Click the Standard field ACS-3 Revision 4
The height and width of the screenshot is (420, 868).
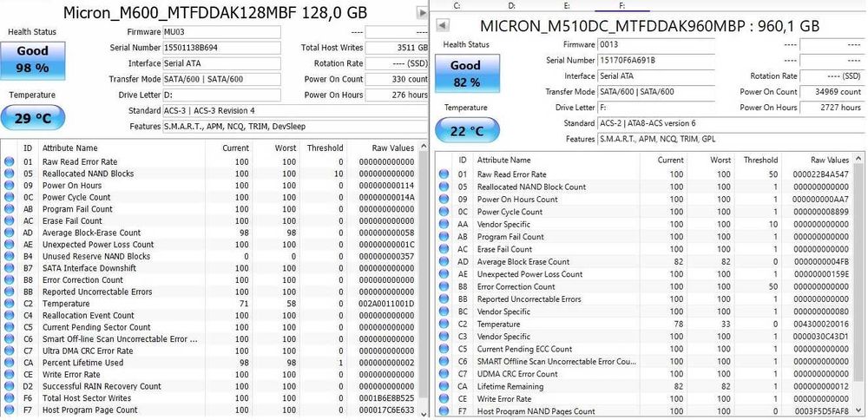pyautogui.click(x=296, y=111)
